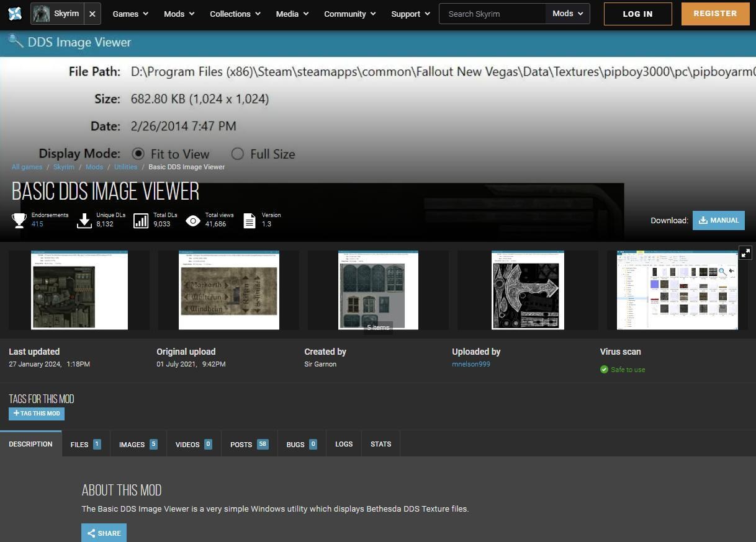Open uploader mnelson999's profile
This screenshot has height=542, width=756.
tap(471, 364)
